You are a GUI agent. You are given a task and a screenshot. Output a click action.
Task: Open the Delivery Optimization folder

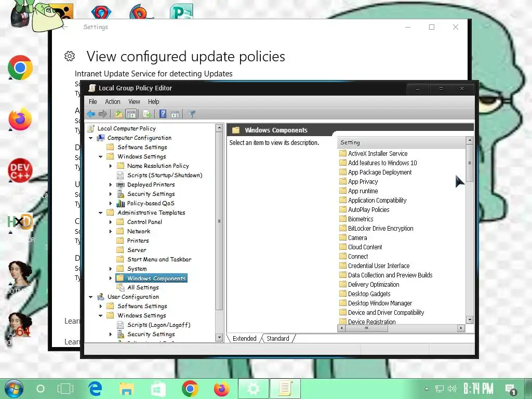click(x=373, y=284)
